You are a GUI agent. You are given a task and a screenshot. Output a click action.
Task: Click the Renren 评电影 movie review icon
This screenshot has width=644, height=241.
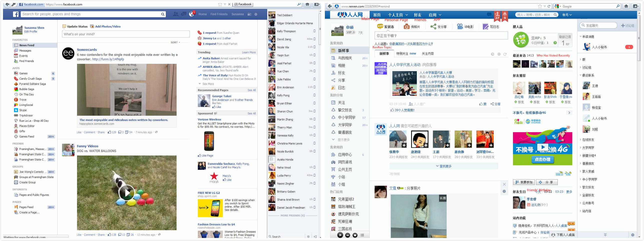[460, 27]
